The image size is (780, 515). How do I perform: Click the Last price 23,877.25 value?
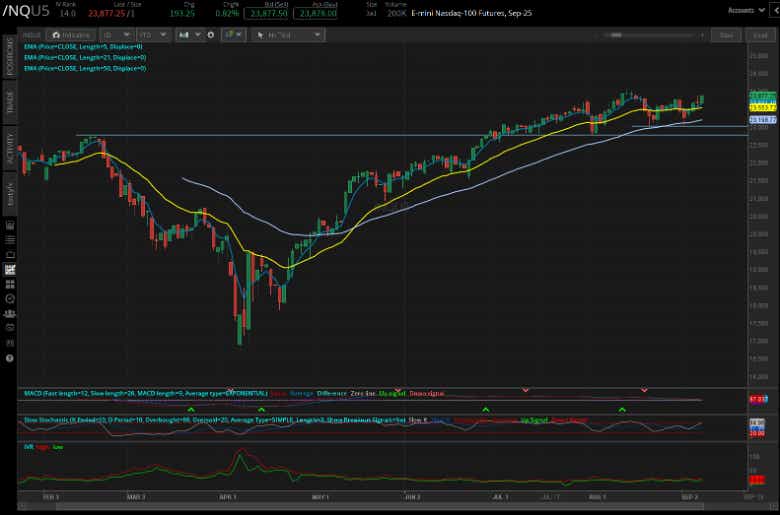tap(107, 13)
